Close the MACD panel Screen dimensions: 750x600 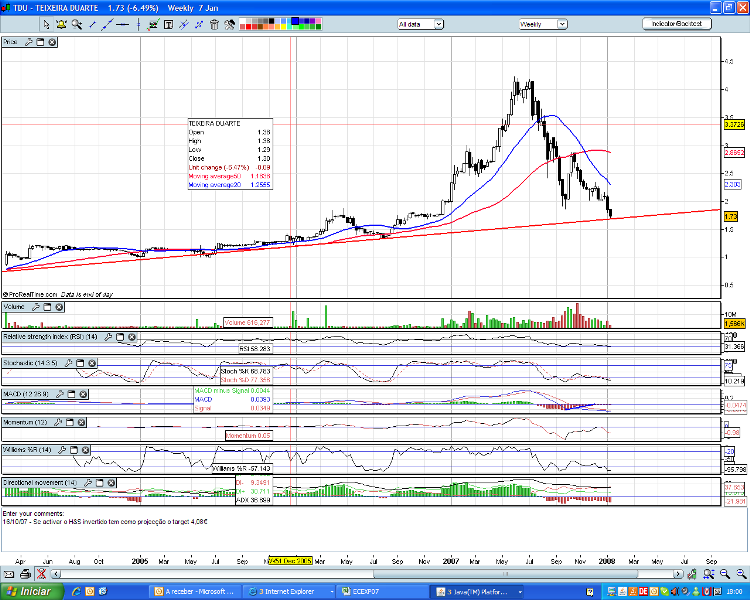pos(83,394)
